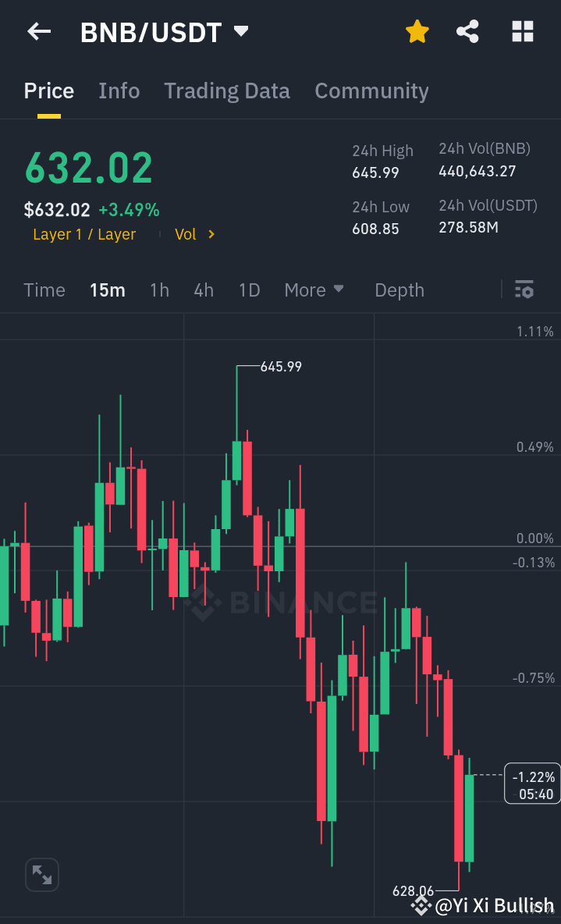Open the share options

pyautogui.click(x=467, y=31)
